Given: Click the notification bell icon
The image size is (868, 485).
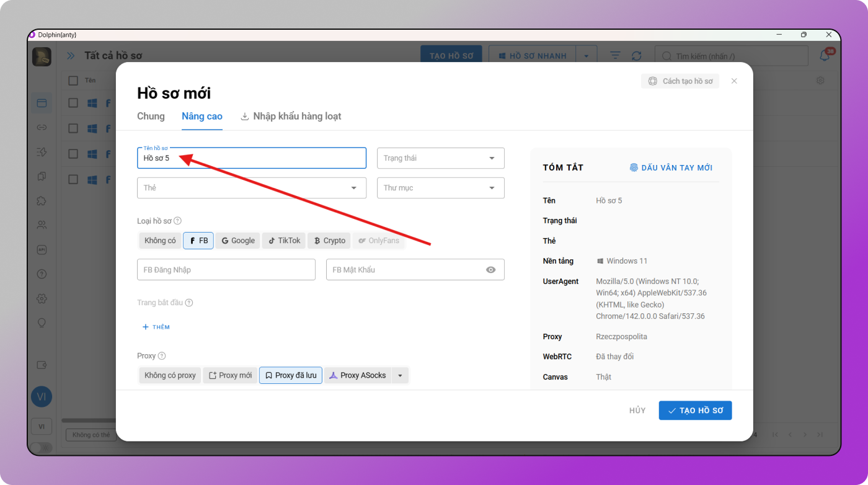Looking at the screenshot, I should point(825,56).
